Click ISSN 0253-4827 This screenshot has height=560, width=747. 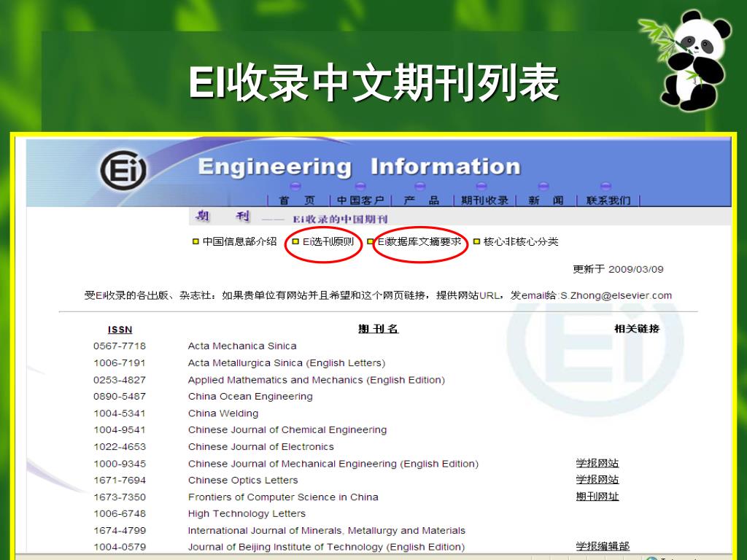[120, 380]
